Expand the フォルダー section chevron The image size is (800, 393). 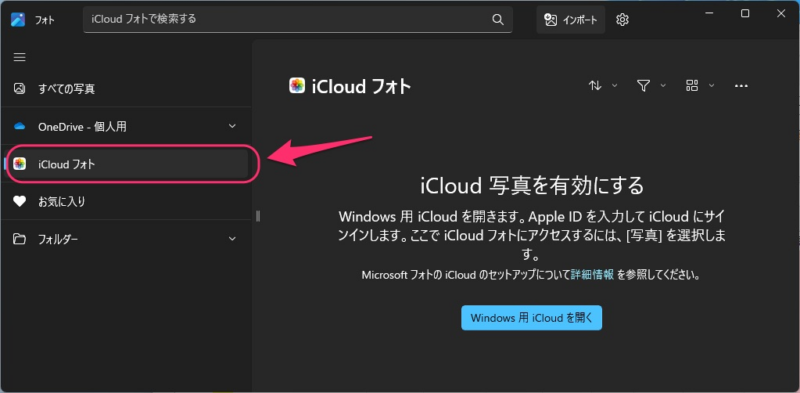[x=232, y=239]
